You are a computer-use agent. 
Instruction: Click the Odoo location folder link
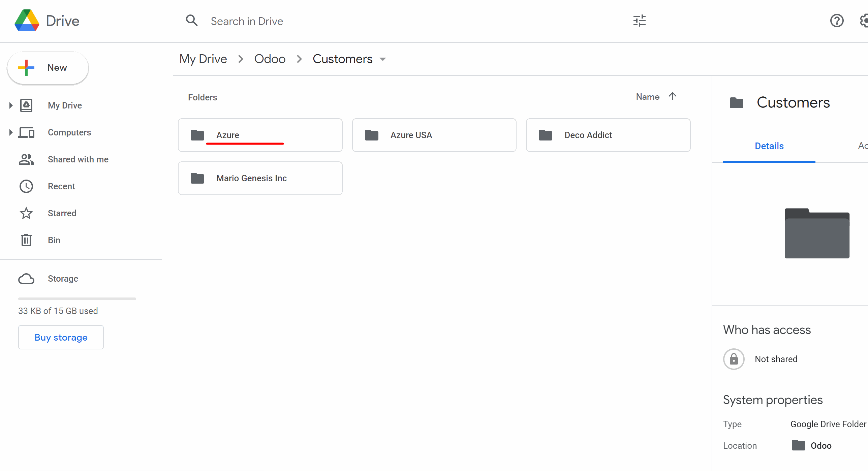(811, 445)
